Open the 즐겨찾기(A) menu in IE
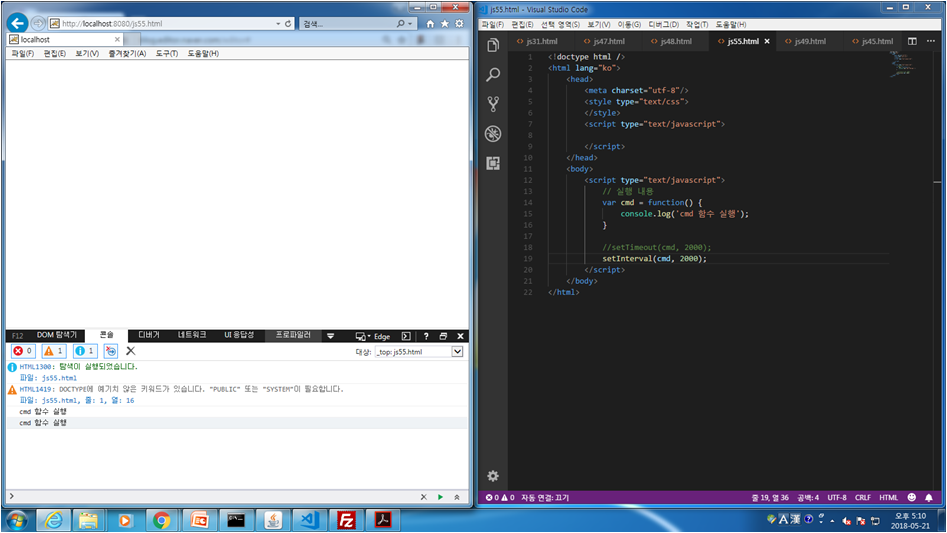This screenshot has height=533, width=947. click(127, 53)
